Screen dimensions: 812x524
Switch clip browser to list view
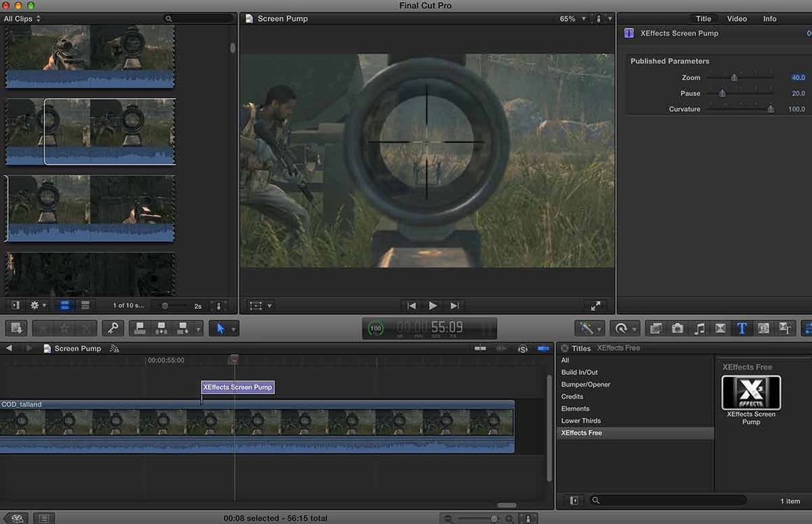[x=85, y=305]
